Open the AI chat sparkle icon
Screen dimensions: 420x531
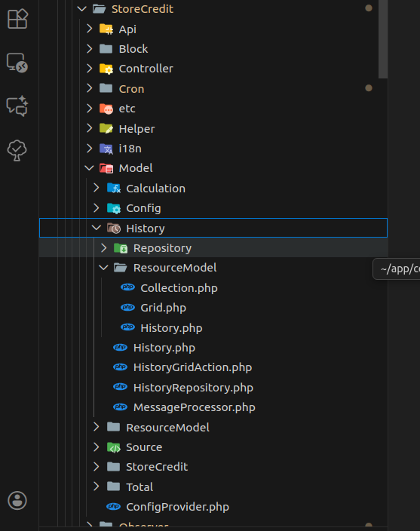17,106
